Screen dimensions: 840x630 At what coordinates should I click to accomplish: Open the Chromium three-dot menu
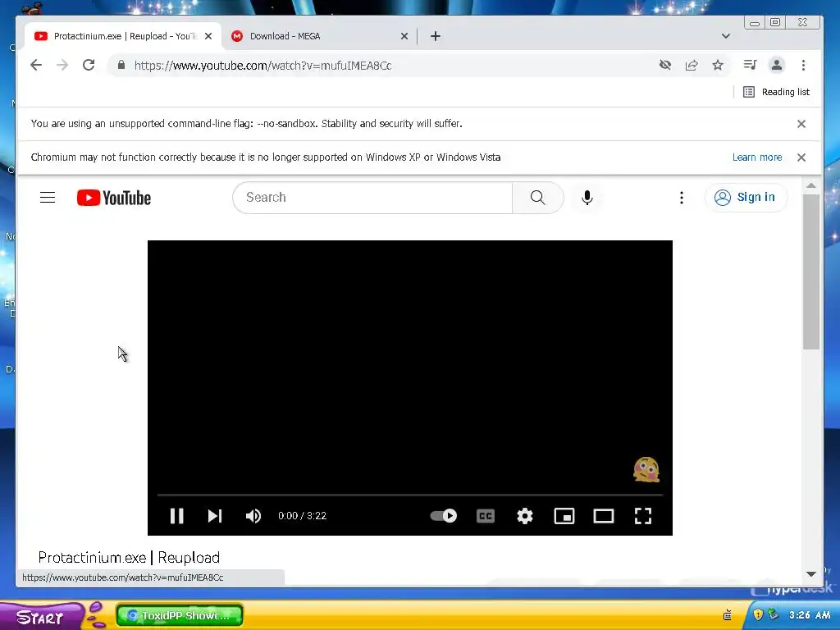(x=803, y=65)
